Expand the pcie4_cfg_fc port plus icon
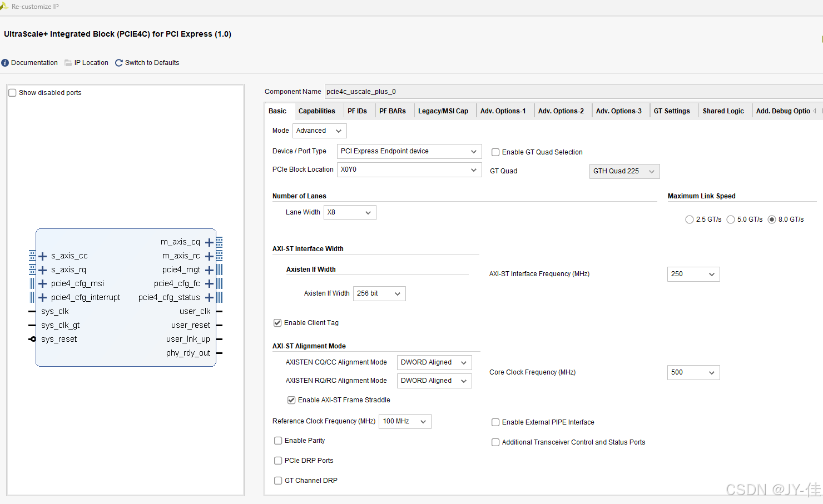The width and height of the screenshot is (823, 504). [209, 284]
